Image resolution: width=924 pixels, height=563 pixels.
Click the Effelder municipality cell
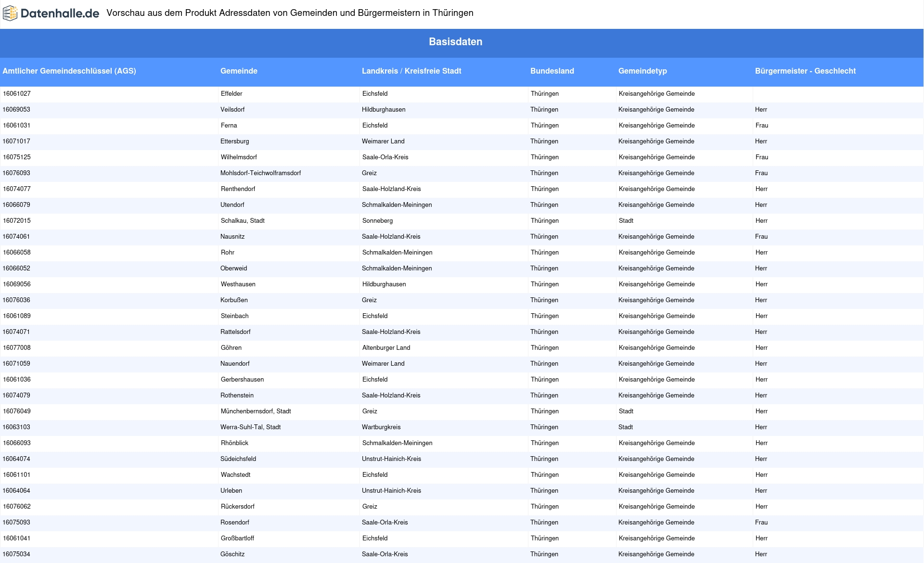pos(231,94)
